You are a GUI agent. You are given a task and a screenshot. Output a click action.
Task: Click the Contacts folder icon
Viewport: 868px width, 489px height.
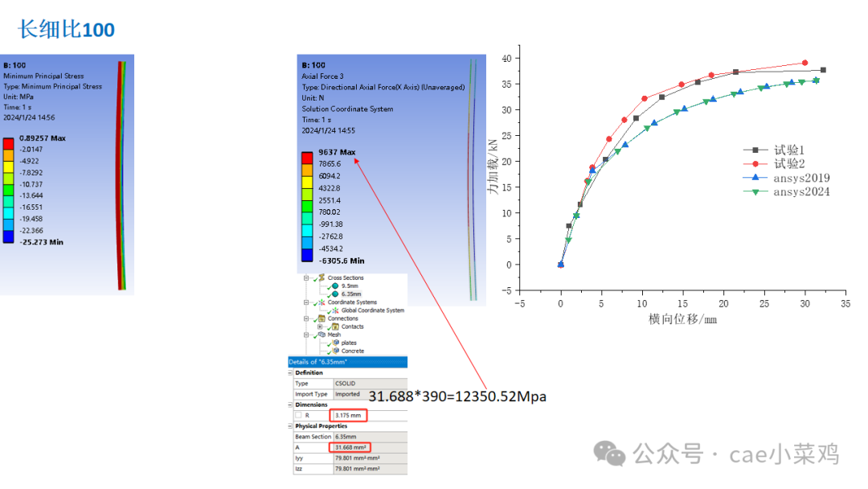[335, 327]
